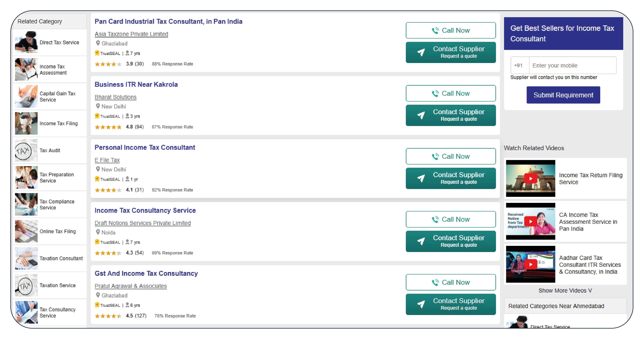Open Gst And Income Tax Consultancy title

[146, 273]
